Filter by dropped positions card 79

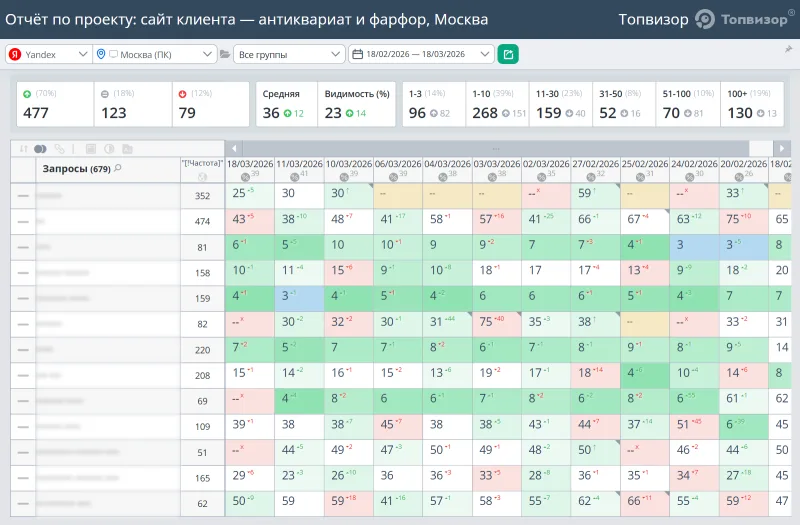tap(211, 104)
